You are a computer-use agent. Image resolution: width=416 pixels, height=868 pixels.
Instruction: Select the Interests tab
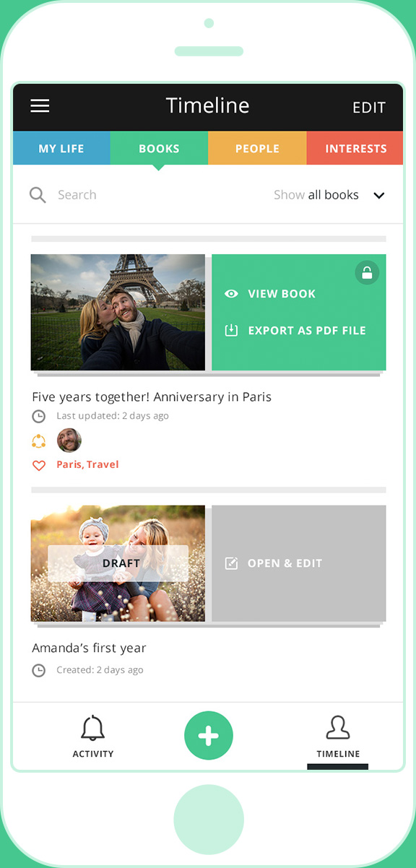[355, 149]
